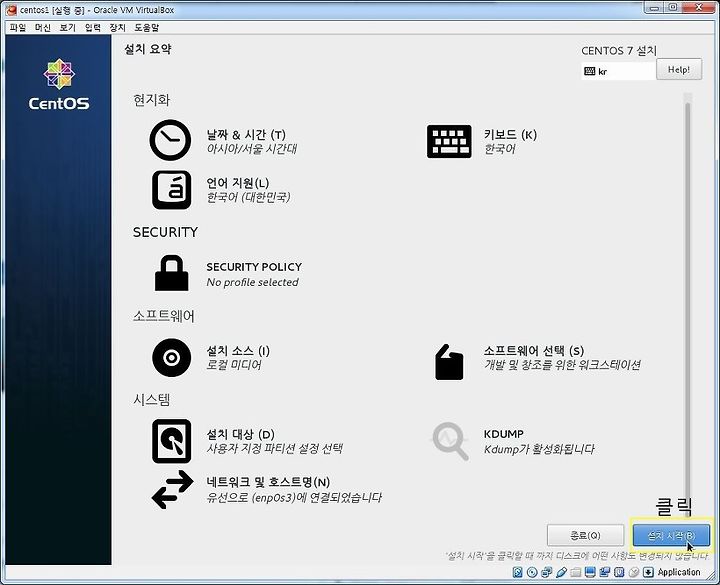Open the 도움말 menu

click(146, 28)
